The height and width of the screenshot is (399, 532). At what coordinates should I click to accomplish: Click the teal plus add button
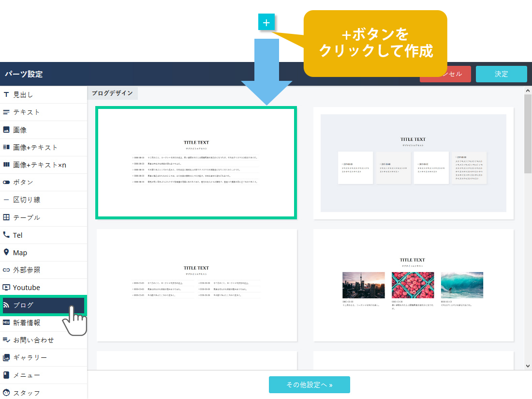(266, 22)
